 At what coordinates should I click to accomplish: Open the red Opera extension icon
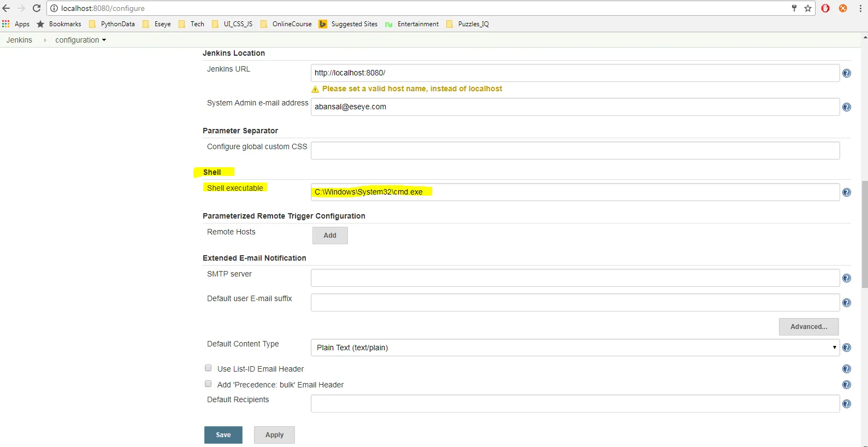point(825,8)
